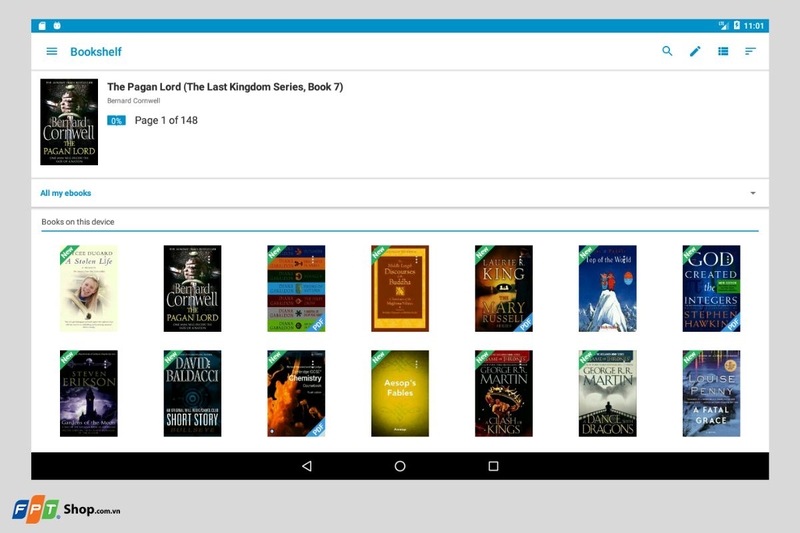Open God Created the Integers book
Viewport: 800px width, 533px height.
(x=711, y=288)
